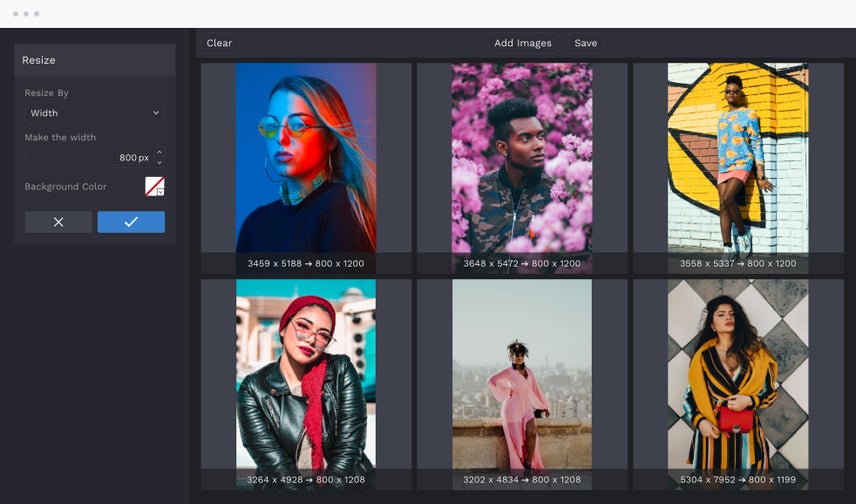Click the 5304 x 7952 dimensions caption

point(737,480)
